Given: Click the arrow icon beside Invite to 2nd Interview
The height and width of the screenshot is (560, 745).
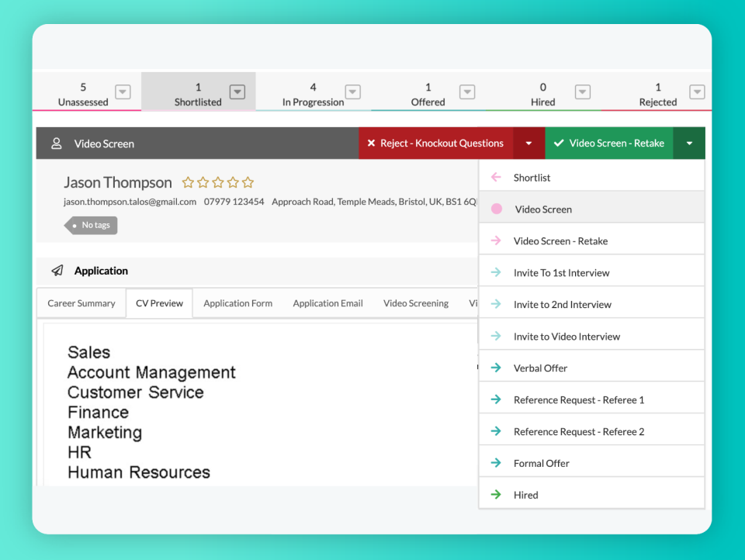Looking at the screenshot, I should [496, 304].
